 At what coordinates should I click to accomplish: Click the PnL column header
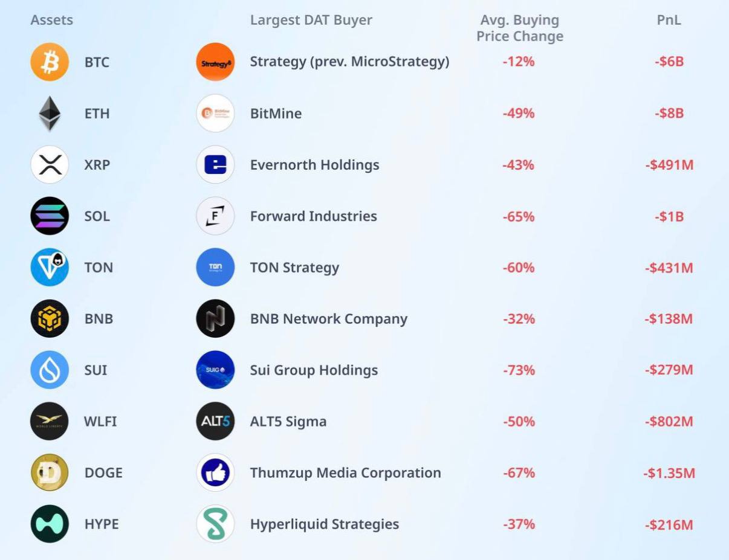669,20
